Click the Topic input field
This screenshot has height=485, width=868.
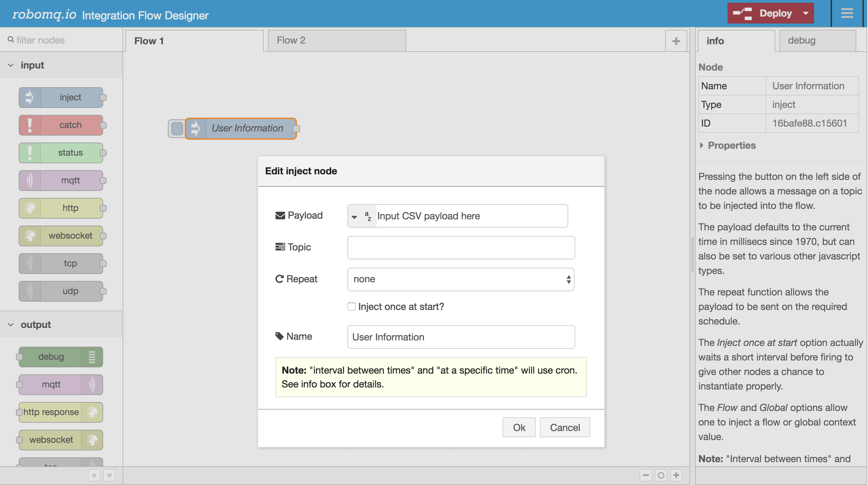coord(461,248)
